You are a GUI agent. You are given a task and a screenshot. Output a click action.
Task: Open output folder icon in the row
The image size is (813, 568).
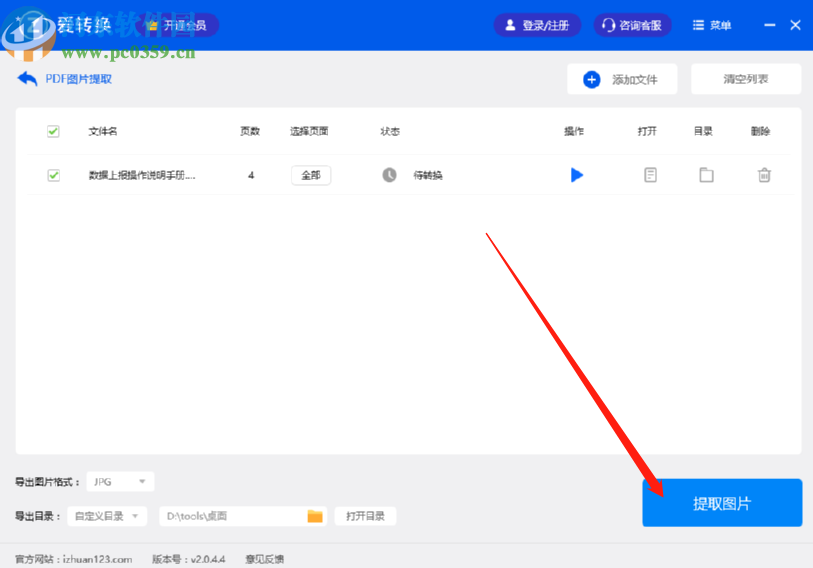pos(706,175)
